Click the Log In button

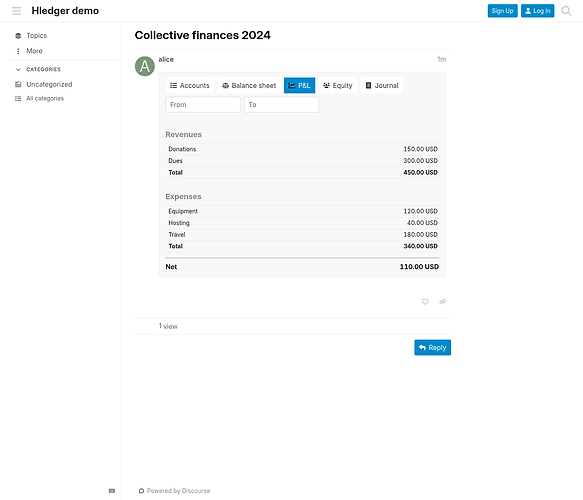[537, 11]
